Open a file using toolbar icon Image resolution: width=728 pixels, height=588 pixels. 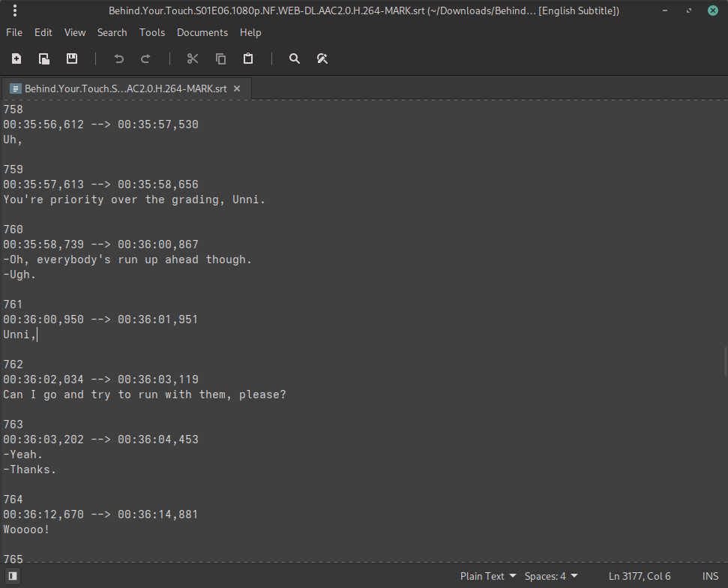click(x=44, y=58)
